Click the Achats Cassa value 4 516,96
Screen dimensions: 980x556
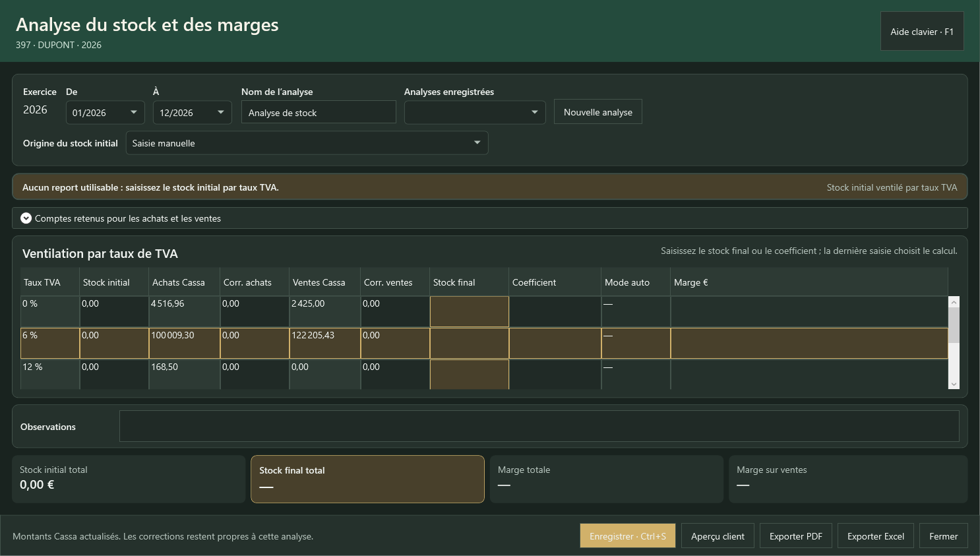coord(168,303)
